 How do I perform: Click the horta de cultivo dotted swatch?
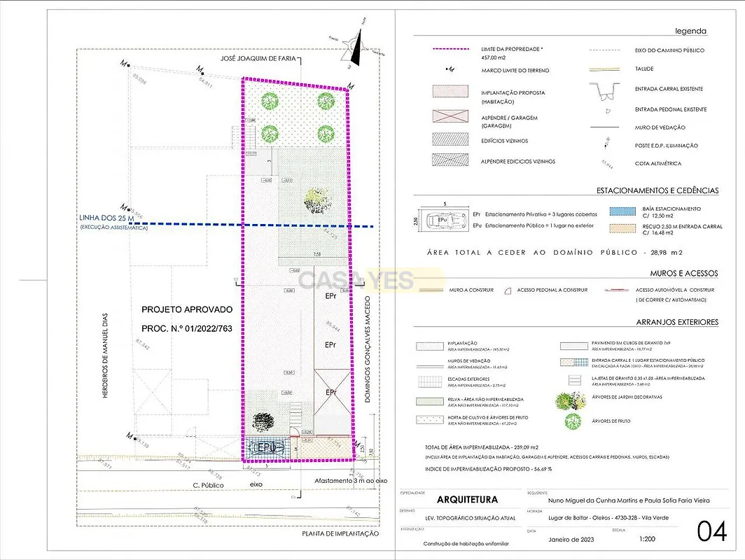430,420
